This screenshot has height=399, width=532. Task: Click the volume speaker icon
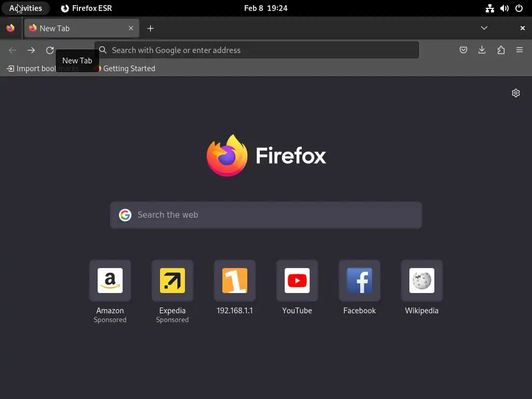[504, 8]
